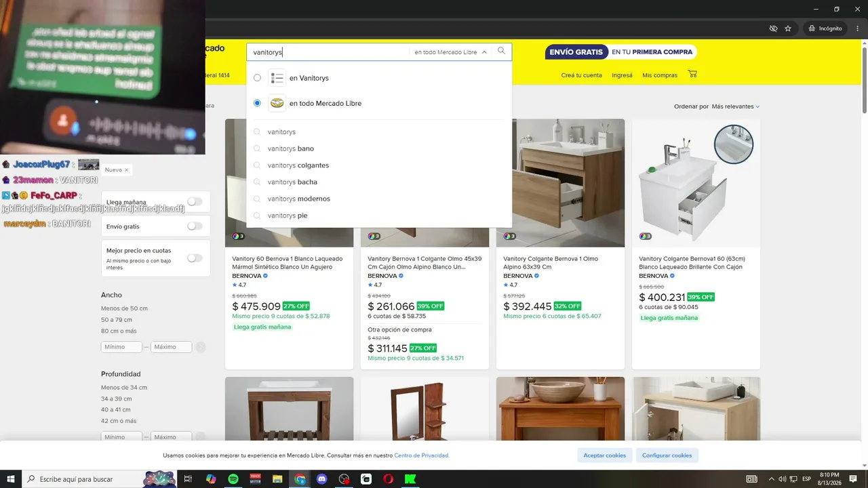Focus the Ancho "Máximo" input field

click(171, 347)
